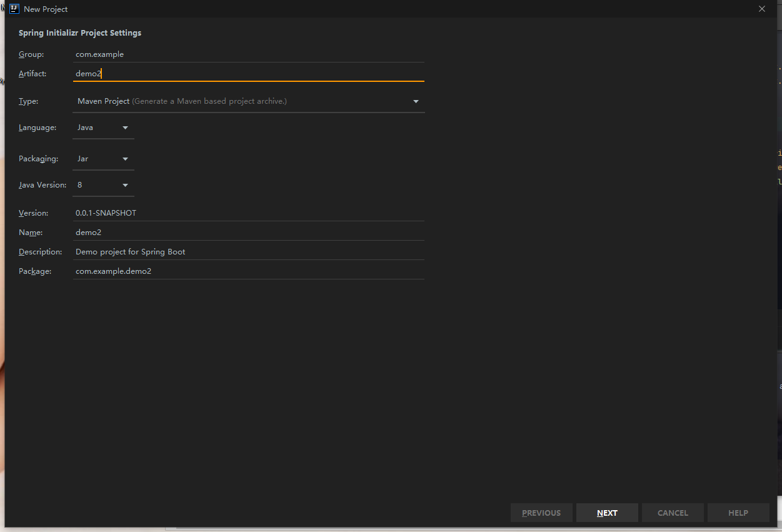
Task: Click the Type label
Action: 29,101
